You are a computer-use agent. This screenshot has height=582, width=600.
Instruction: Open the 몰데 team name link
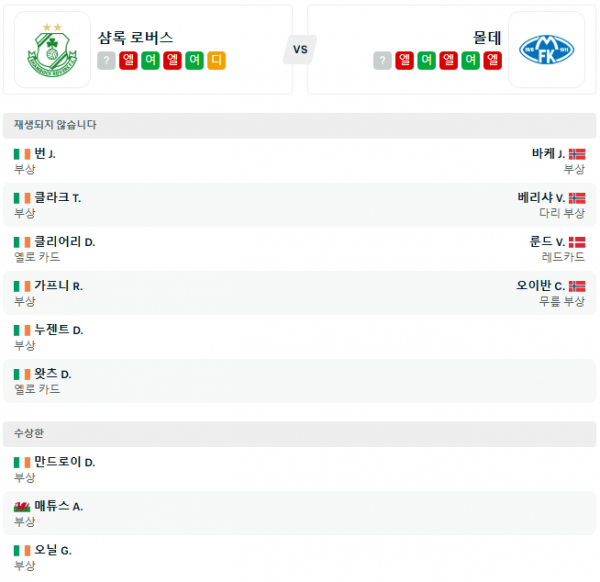pyautogui.click(x=487, y=37)
